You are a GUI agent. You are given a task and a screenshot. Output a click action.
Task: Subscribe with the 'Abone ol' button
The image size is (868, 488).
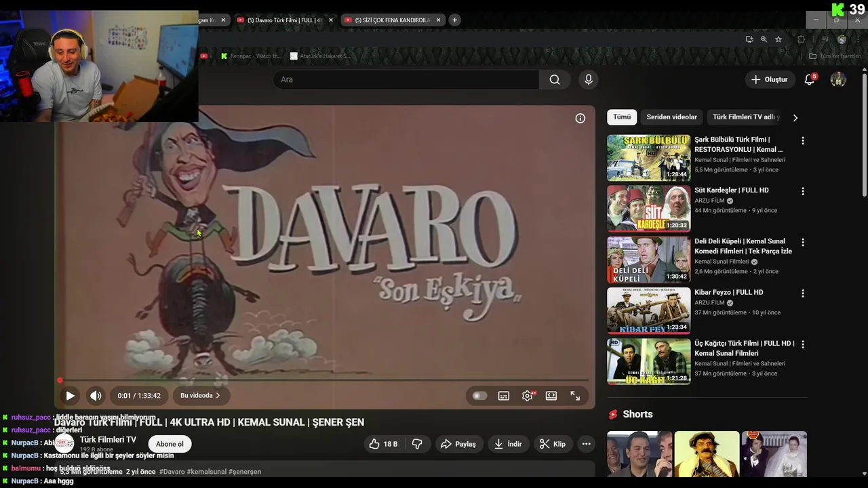pyautogui.click(x=170, y=444)
